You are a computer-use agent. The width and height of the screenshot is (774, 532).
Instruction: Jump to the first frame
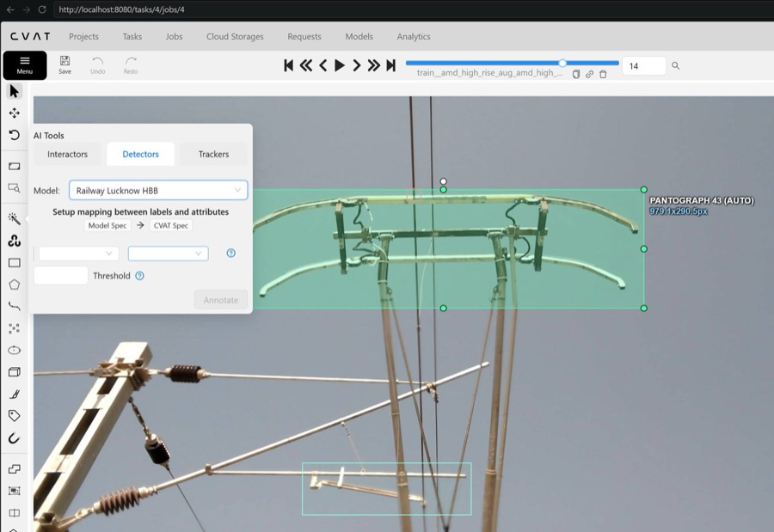(x=289, y=65)
